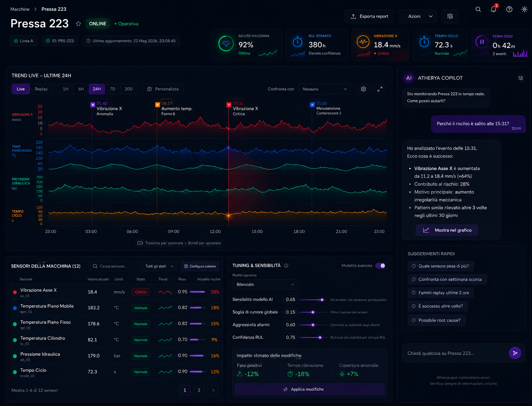Select the 1H time range tab
This screenshot has height=406, width=532.
(66, 89)
